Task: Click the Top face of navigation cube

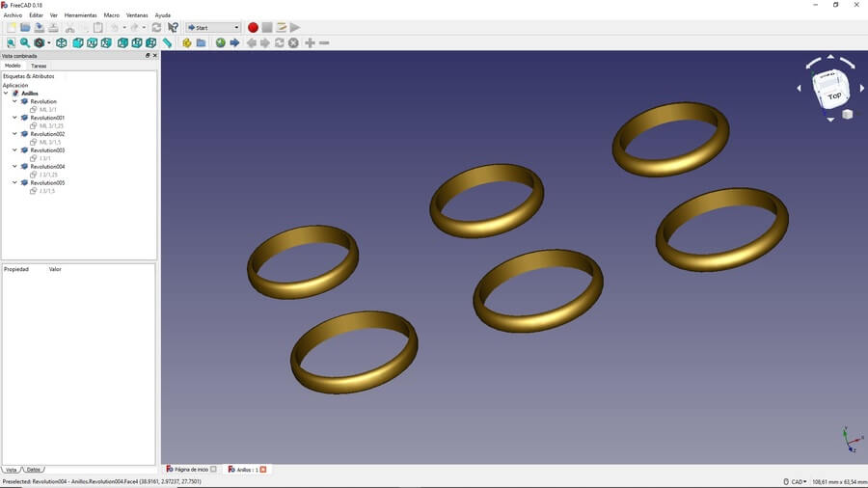Action: pyautogui.click(x=834, y=95)
